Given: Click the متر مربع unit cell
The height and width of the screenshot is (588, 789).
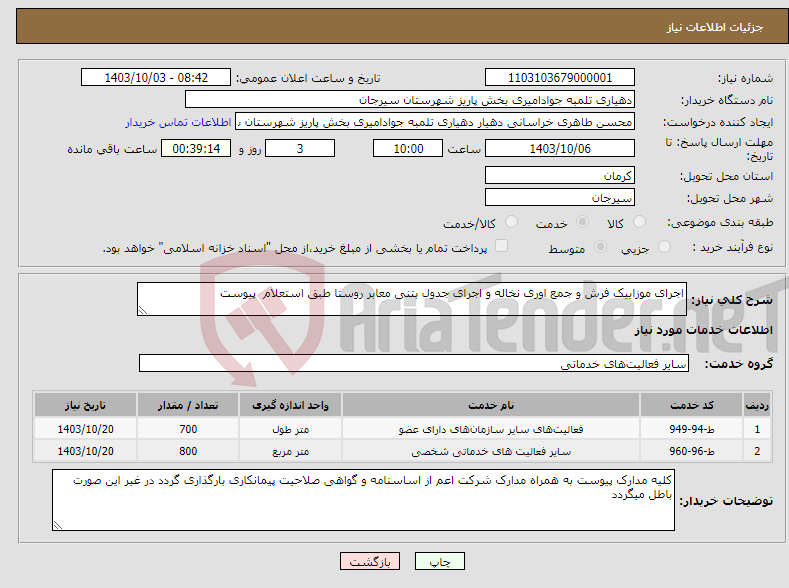Looking at the screenshot, I should [290, 451].
